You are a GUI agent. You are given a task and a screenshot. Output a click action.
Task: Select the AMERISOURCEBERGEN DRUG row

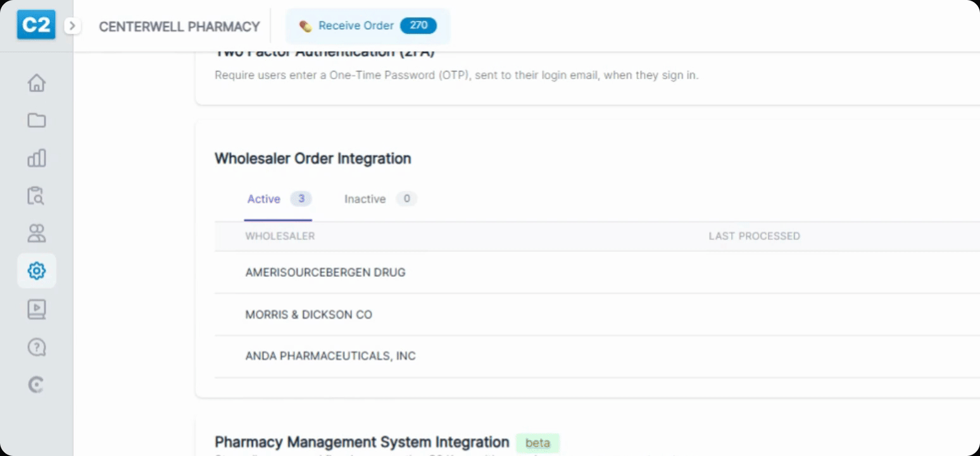click(597, 272)
